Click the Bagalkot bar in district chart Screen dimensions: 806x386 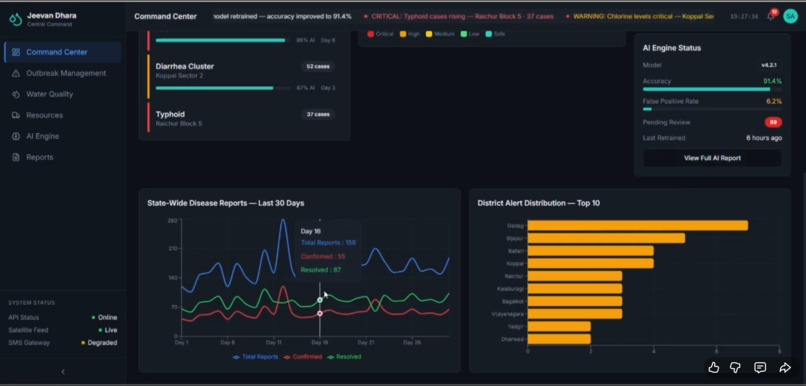575,301
